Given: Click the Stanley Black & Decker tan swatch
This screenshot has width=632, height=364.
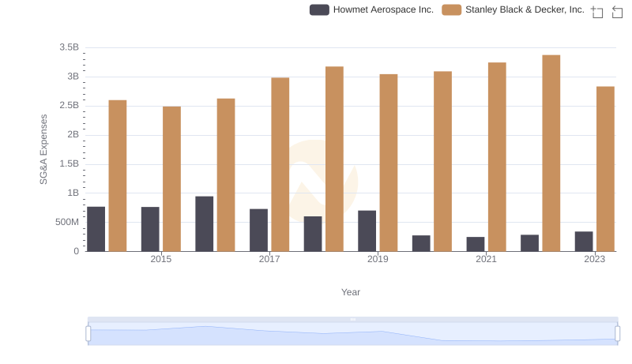Looking at the screenshot, I should coord(451,9).
